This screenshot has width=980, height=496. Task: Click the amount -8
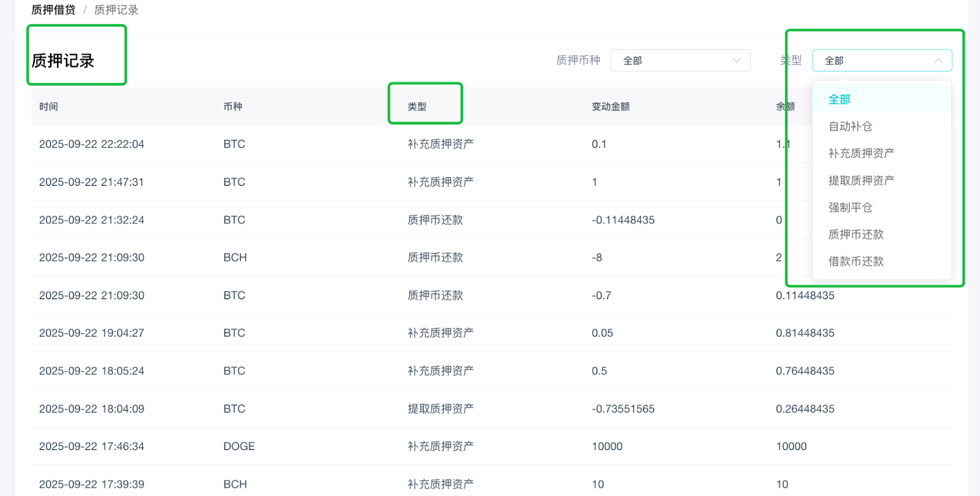pos(597,258)
